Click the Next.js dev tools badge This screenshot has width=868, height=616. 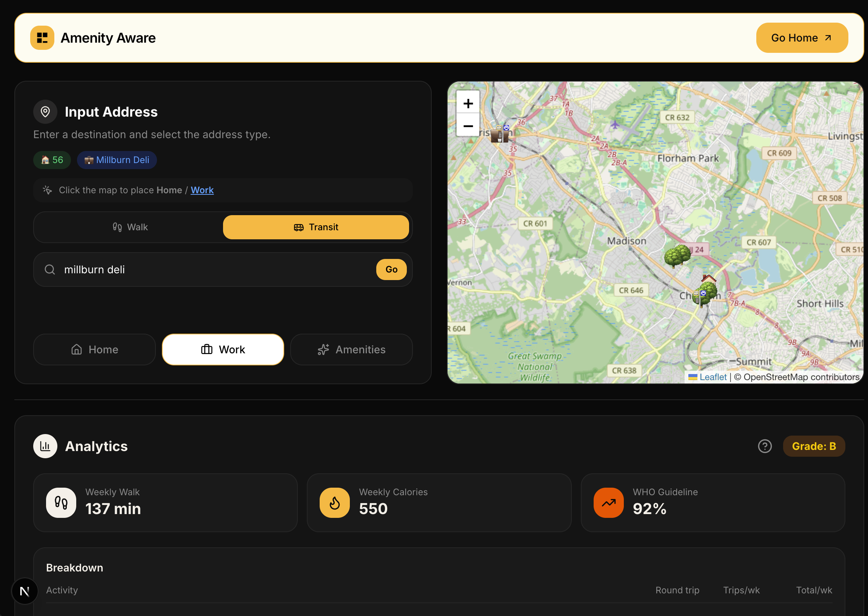[25, 591]
